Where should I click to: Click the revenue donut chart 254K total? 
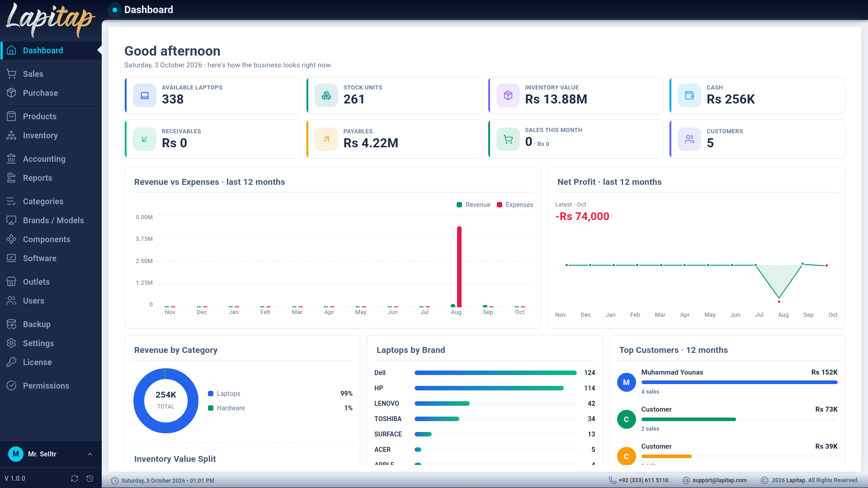point(166,401)
